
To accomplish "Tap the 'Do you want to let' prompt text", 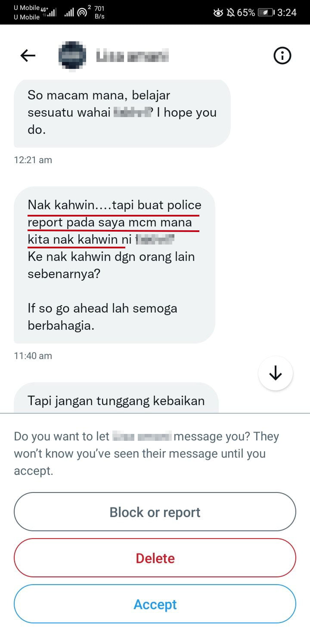I will pyautogui.click(x=147, y=453).
